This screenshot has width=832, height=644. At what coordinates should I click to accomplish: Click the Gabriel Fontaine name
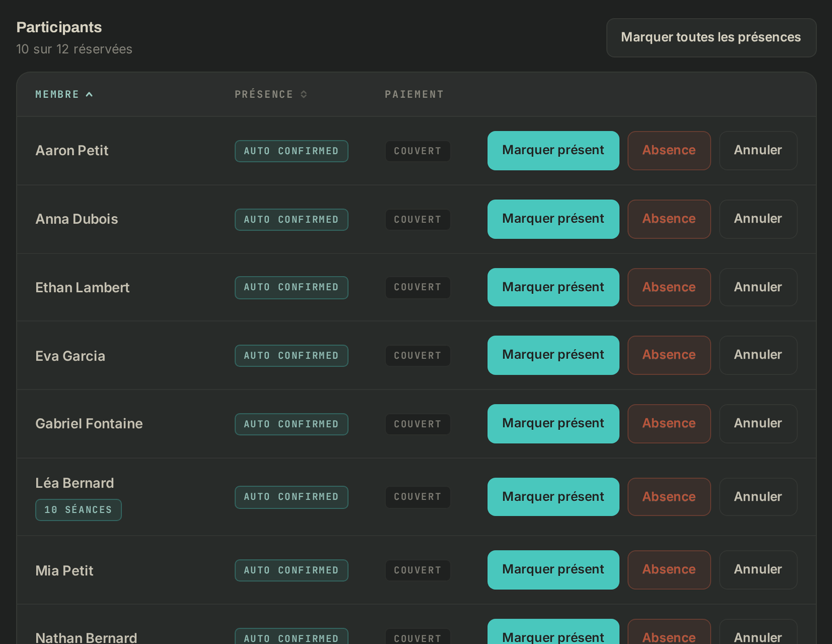(x=89, y=423)
